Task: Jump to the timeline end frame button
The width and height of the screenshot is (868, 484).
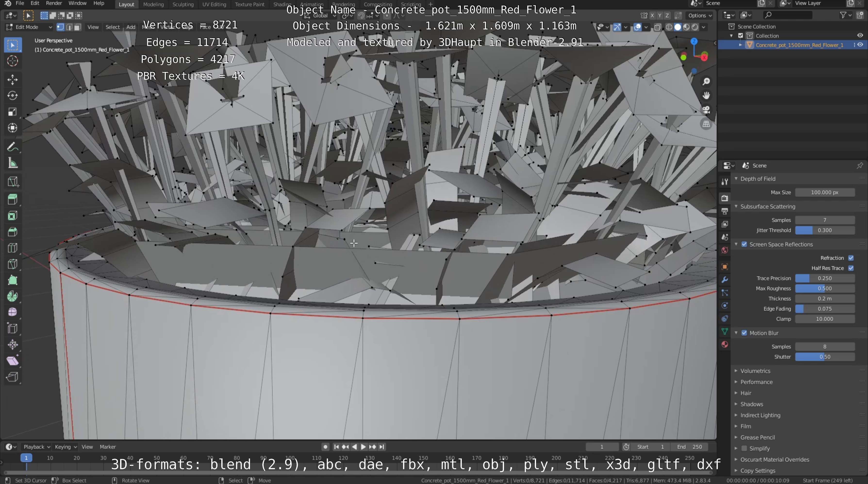Action: pos(381,447)
